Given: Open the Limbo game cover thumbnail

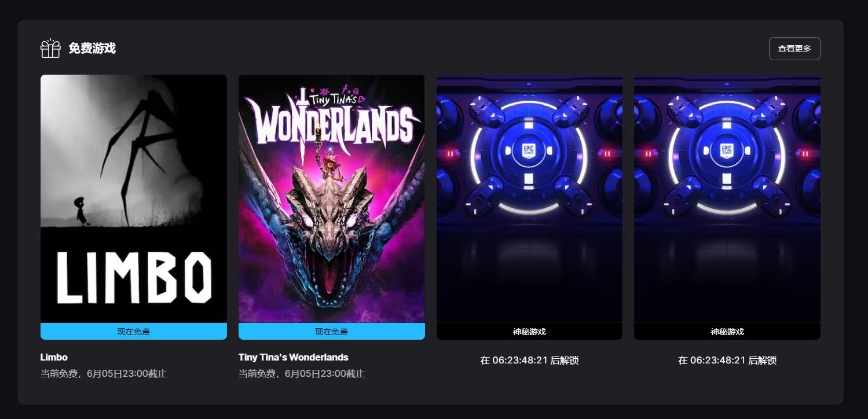Looking at the screenshot, I should (x=134, y=199).
